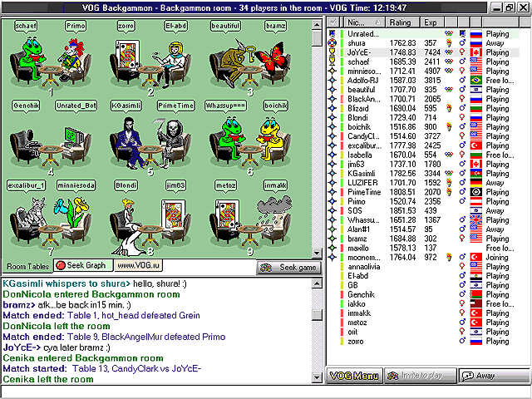The image size is (532, 399).
Task: Select player annaolivia in the list
Action: tap(423, 267)
